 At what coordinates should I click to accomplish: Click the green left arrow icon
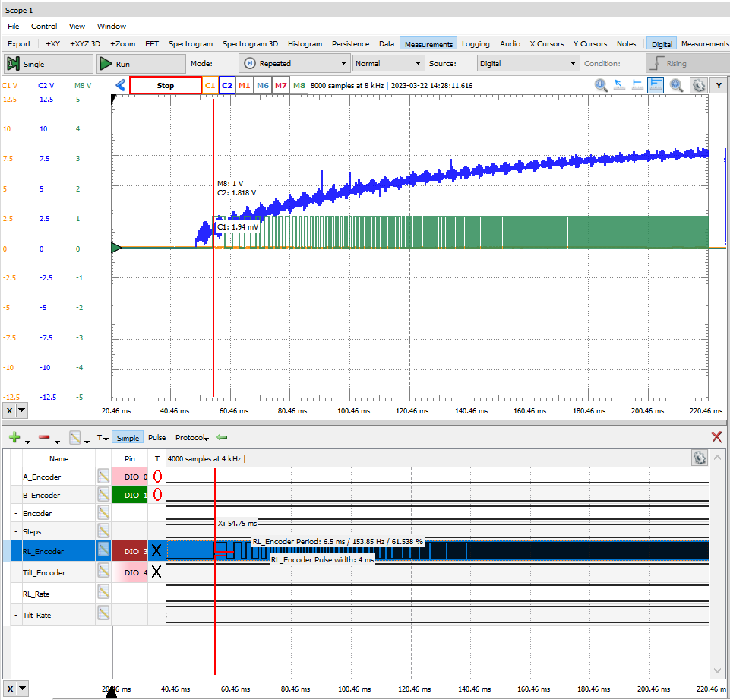(x=222, y=437)
